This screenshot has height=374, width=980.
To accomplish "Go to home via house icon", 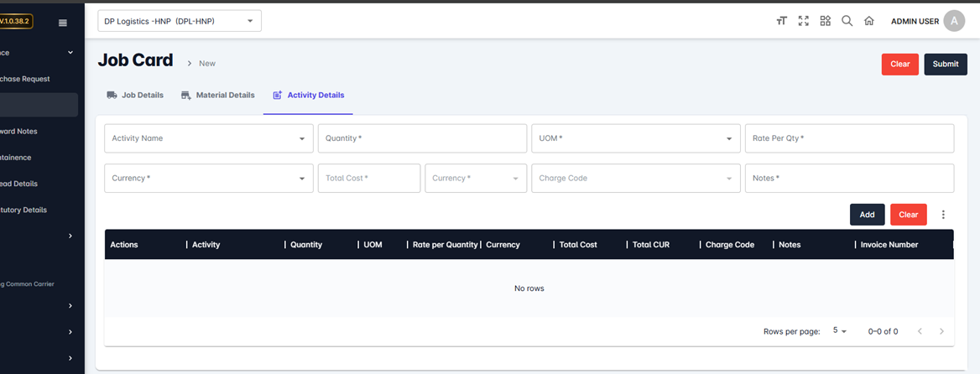I will click(x=869, y=21).
